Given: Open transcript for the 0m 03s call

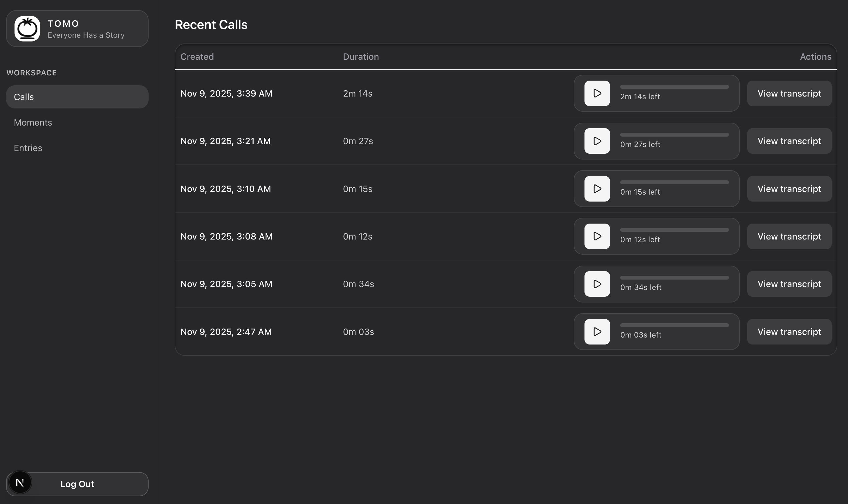Looking at the screenshot, I should 789,332.
